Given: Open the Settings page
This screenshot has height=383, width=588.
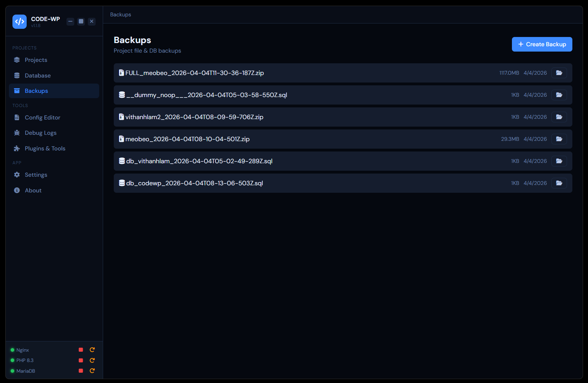Looking at the screenshot, I should click(36, 175).
